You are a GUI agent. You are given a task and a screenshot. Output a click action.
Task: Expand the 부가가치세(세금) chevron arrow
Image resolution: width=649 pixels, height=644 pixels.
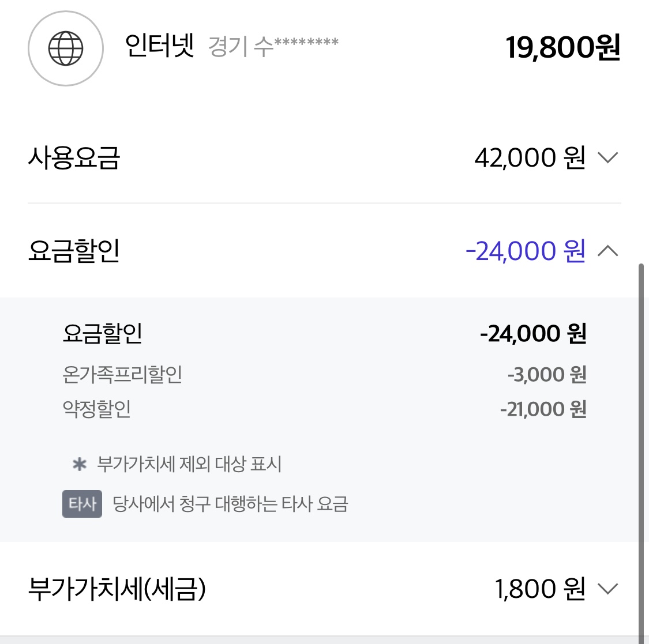pos(607,589)
